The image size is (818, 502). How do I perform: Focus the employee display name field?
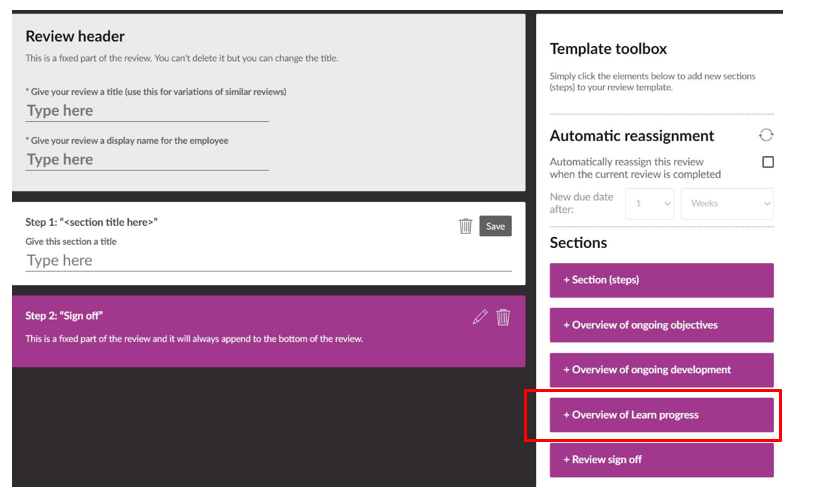(x=147, y=160)
